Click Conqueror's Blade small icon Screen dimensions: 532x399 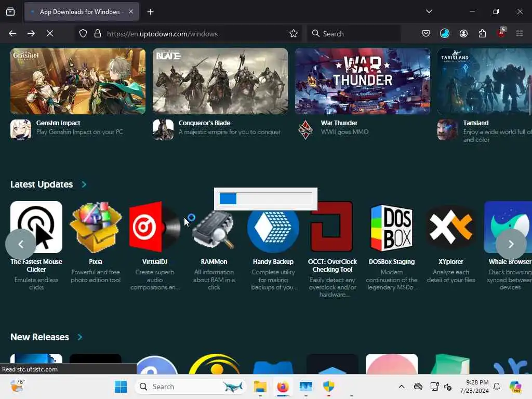163,129
